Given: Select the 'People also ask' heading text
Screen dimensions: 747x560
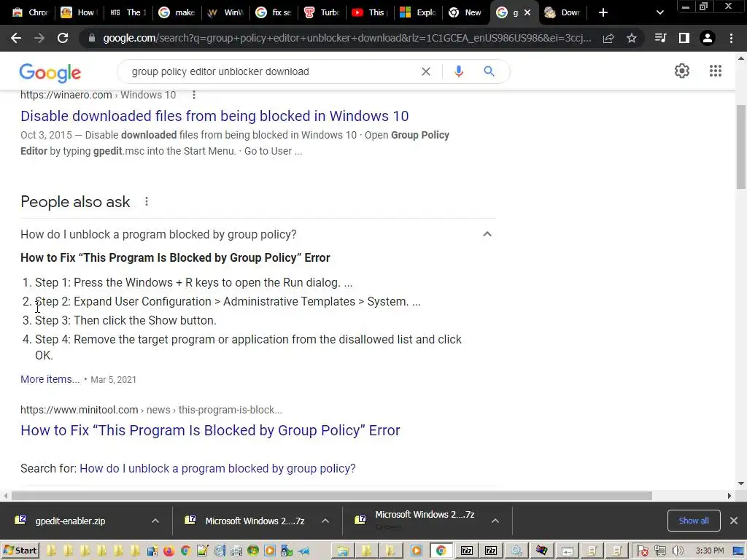Looking at the screenshot, I should (75, 202).
